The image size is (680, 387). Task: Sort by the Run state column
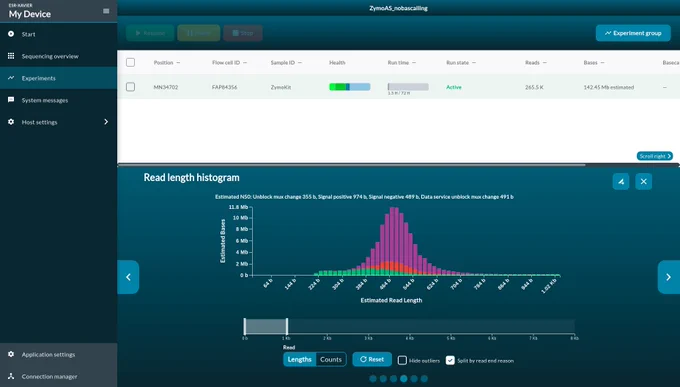click(461, 62)
